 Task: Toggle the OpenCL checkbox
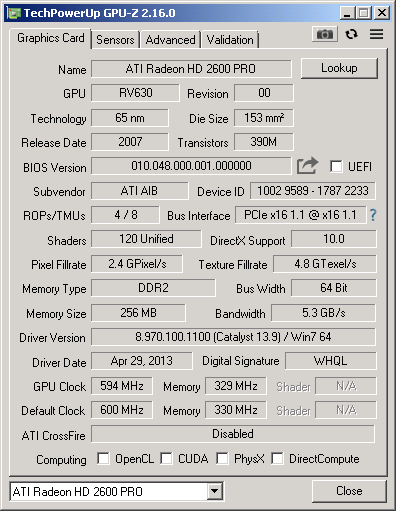pos(103,458)
